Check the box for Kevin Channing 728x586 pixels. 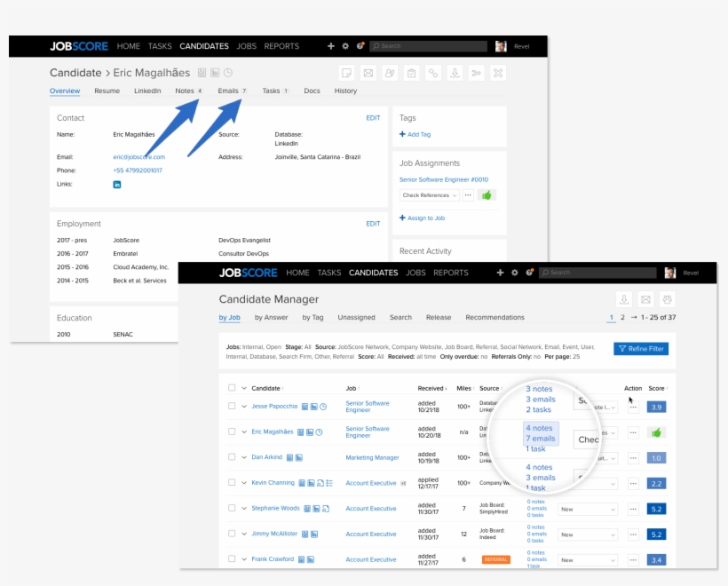coord(232,482)
